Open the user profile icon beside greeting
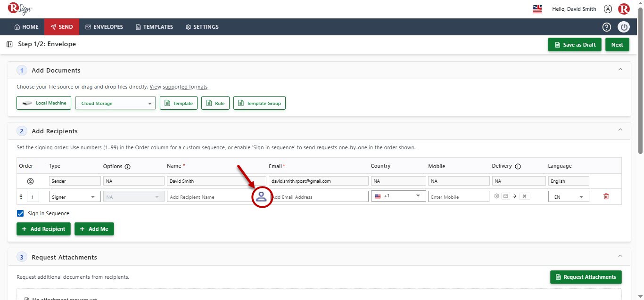 click(608, 9)
